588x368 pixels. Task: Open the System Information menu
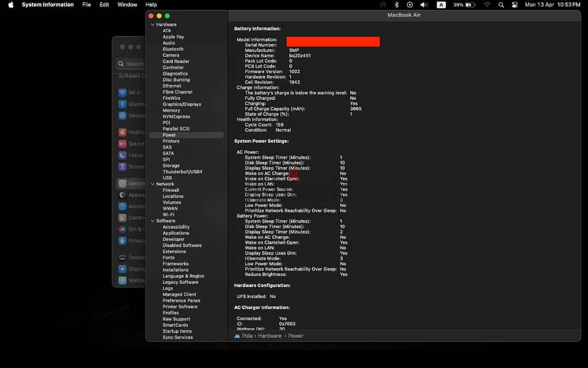[x=48, y=4]
